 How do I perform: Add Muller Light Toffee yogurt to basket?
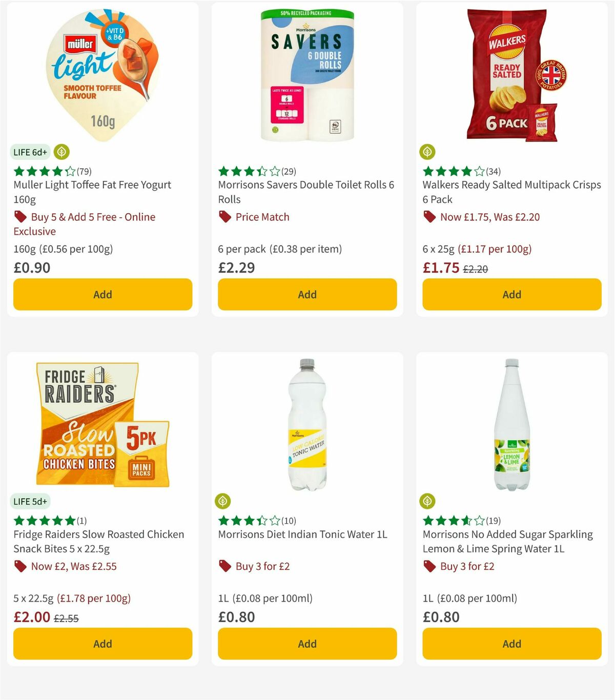[102, 295]
